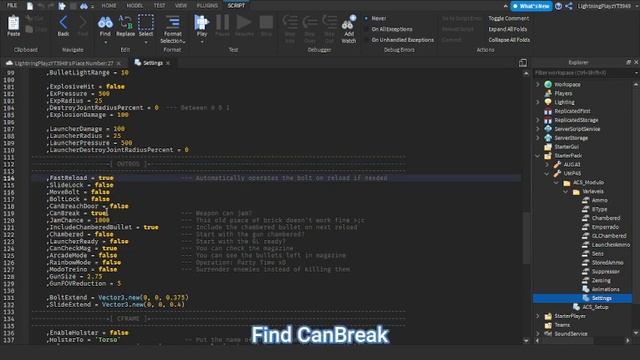
Task: Collapse the UMP45 tool node
Action: (547, 173)
